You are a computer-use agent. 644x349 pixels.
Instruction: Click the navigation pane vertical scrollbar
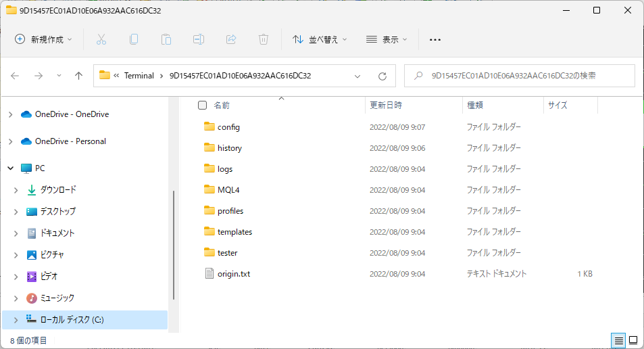(x=174, y=245)
